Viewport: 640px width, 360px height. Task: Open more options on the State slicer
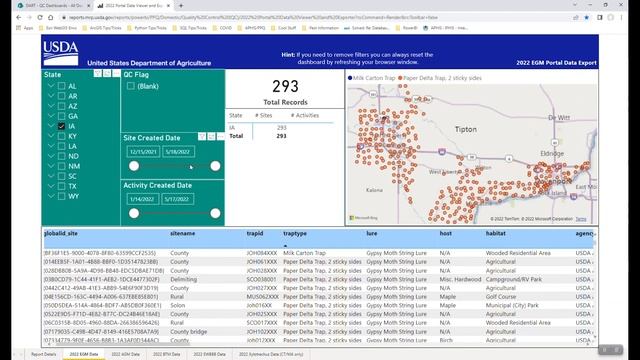[116, 73]
